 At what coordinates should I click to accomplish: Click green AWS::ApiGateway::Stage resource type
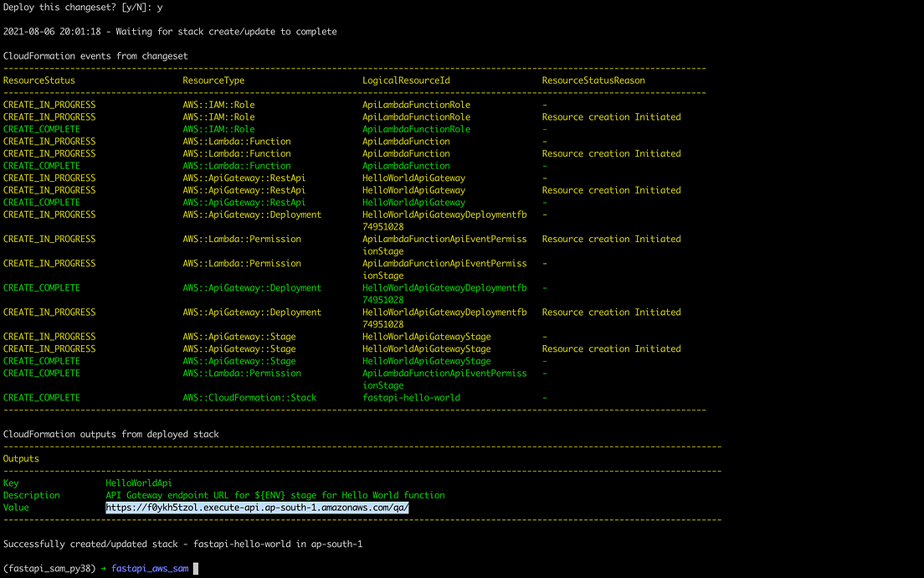pyautogui.click(x=239, y=361)
